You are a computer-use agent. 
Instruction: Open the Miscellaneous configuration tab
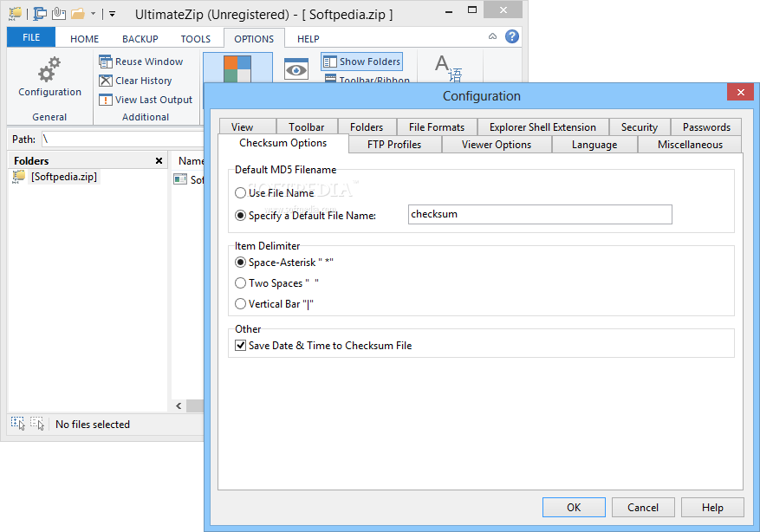coord(690,145)
